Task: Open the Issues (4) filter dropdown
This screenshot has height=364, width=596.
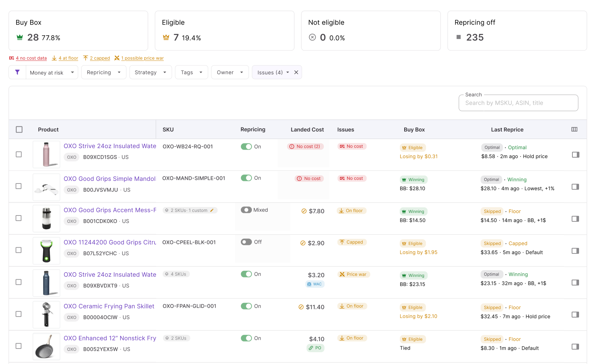Action: pyautogui.click(x=273, y=72)
